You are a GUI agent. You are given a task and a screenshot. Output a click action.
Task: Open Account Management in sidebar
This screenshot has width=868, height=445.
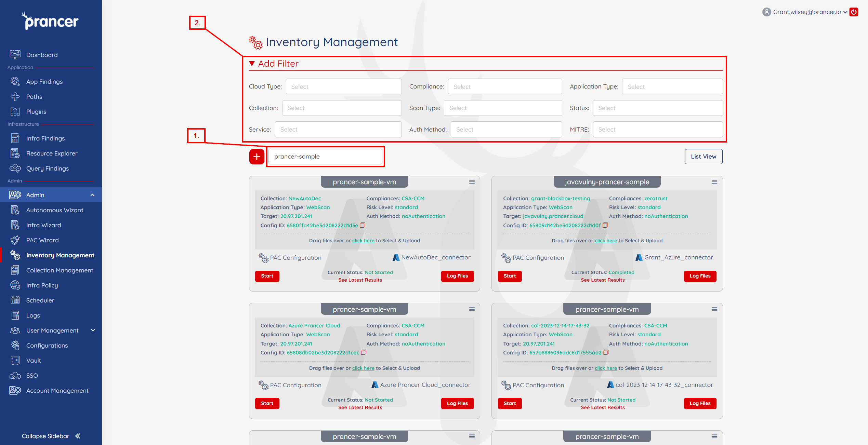[x=57, y=390]
